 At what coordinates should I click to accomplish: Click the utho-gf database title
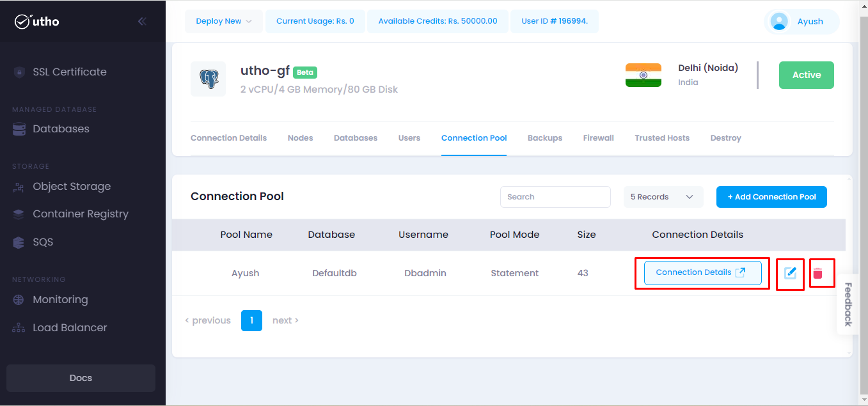[265, 71]
